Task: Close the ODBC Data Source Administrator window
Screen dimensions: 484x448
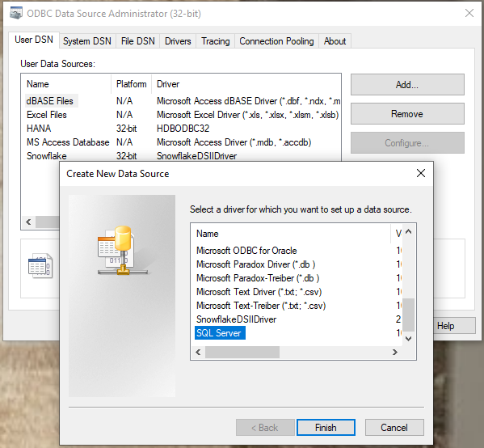Action: pos(469,13)
